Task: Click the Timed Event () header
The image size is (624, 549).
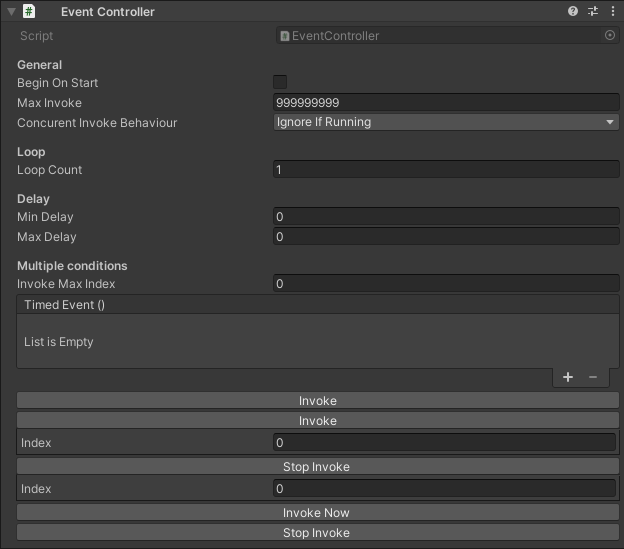Action: pos(318,305)
